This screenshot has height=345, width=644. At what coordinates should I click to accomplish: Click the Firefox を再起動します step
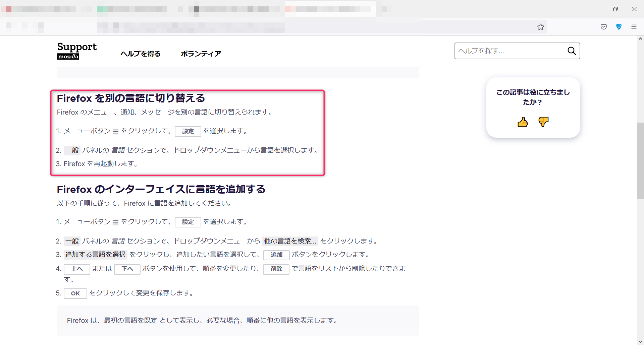click(101, 164)
